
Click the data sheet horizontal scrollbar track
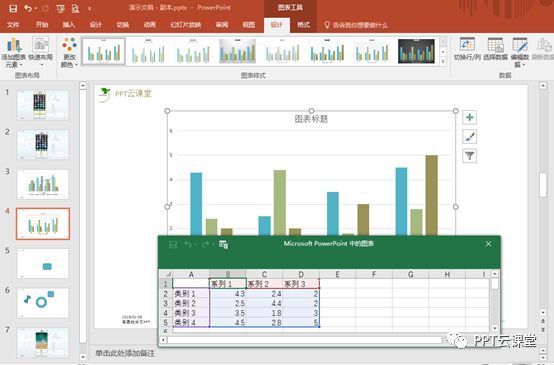[305, 340]
